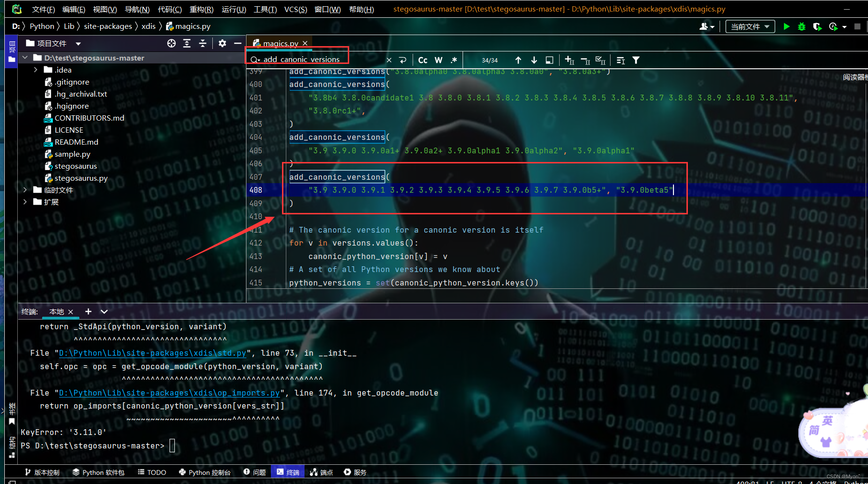Open search history from the magnifier icon
The width and height of the screenshot is (868, 484).
pos(255,60)
